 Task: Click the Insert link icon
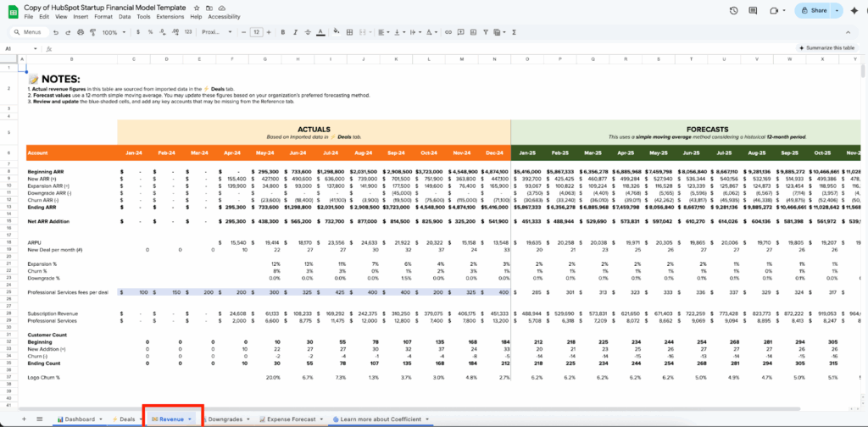tap(448, 32)
